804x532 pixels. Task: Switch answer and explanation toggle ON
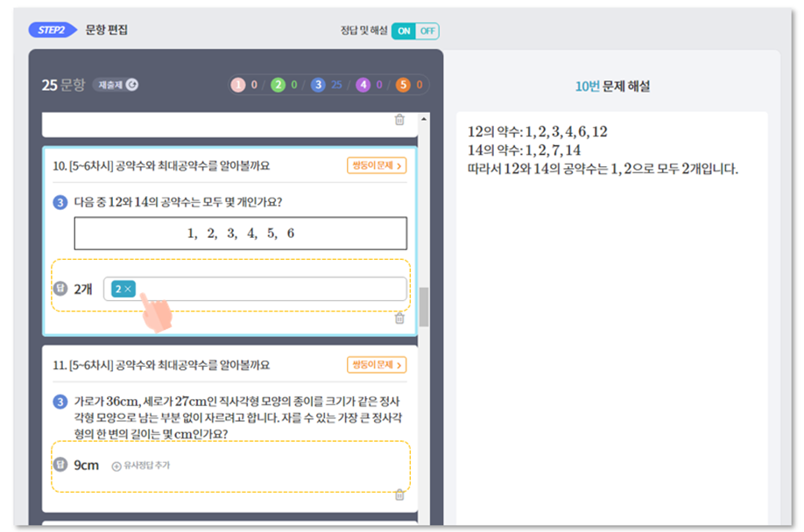[404, 31]
